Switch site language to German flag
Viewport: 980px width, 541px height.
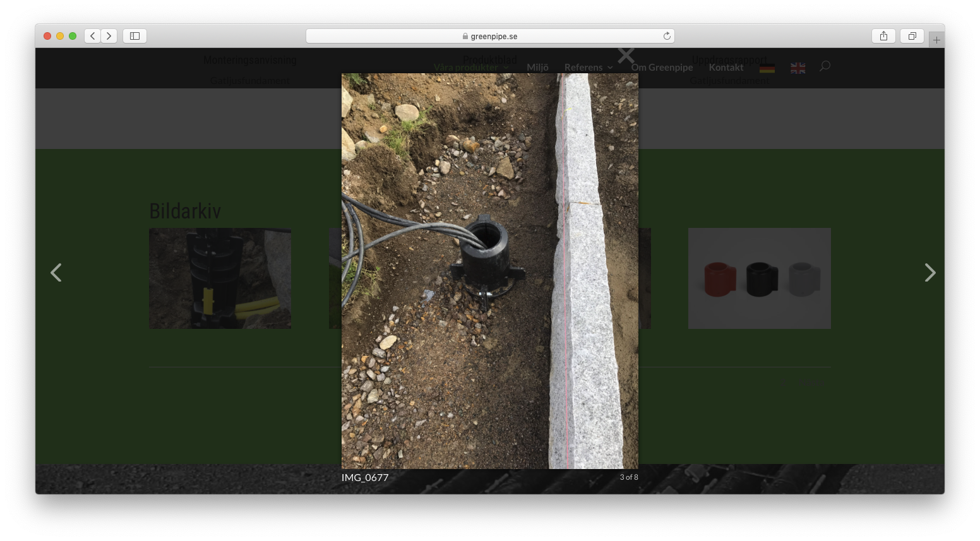767,68
